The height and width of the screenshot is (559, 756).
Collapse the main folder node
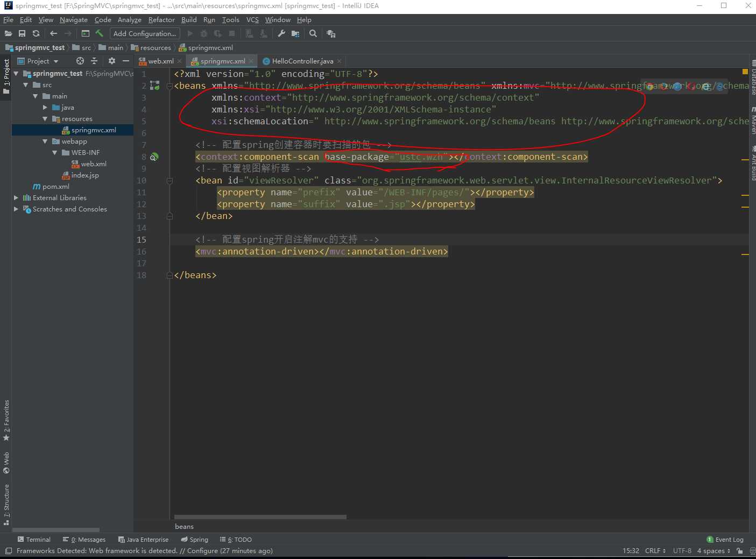36,96
